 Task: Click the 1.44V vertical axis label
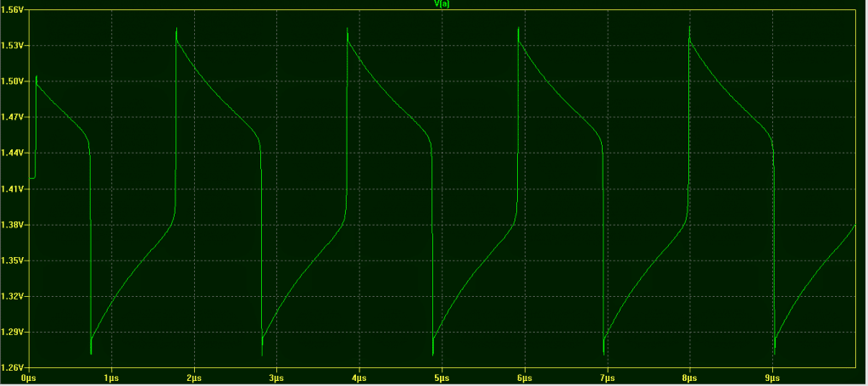(14, 154)
